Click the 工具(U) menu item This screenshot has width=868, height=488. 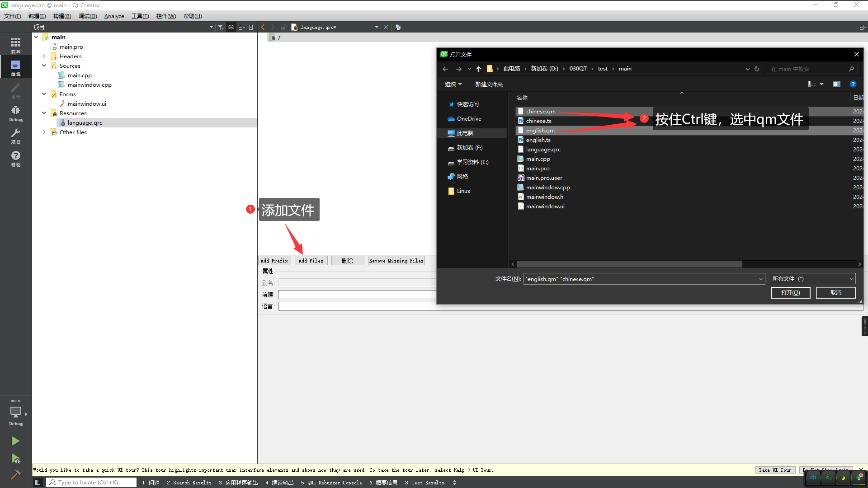point(140,16)
